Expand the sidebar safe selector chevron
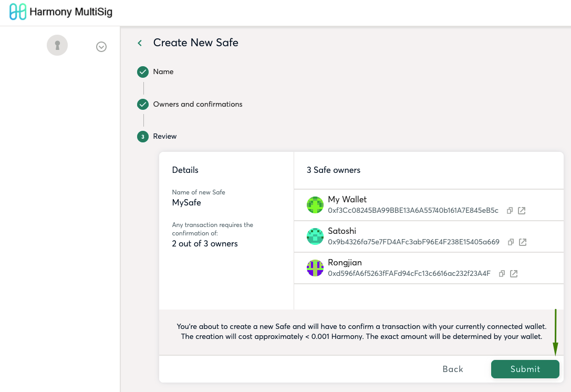The height and width of the screenshot is (392, 571). [101, 47]
